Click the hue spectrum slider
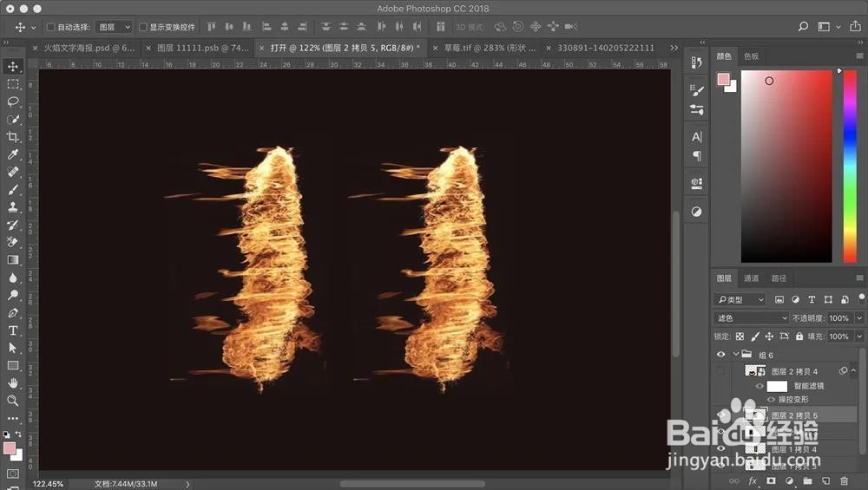The width and height of the screenshot is (868, 490). click(x=850, y=167)
